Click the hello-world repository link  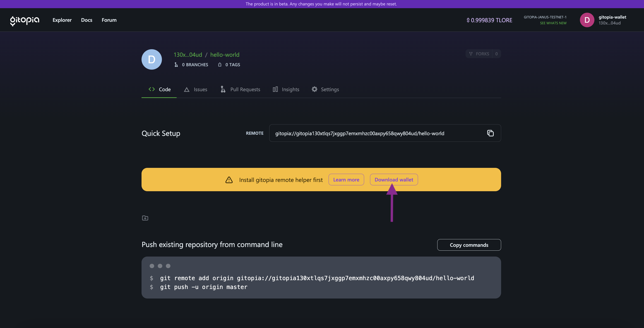[224, 55]
